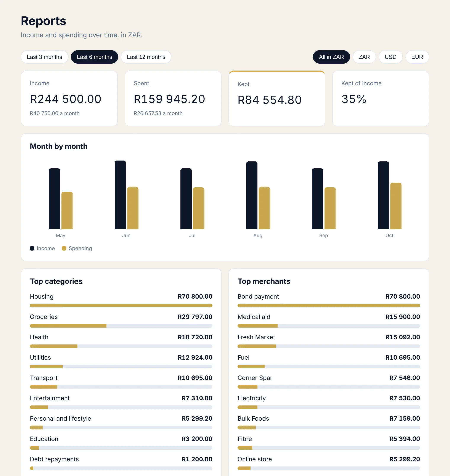Click the Electricity merchant label
Screen dimensions: 450x476
pyautogui.click(x=251, y=398)
